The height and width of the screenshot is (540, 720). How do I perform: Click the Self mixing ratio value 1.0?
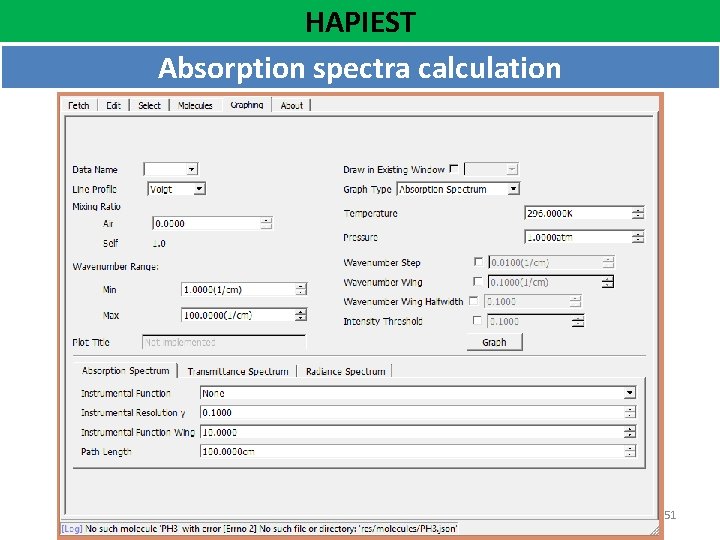coord(159,243)
